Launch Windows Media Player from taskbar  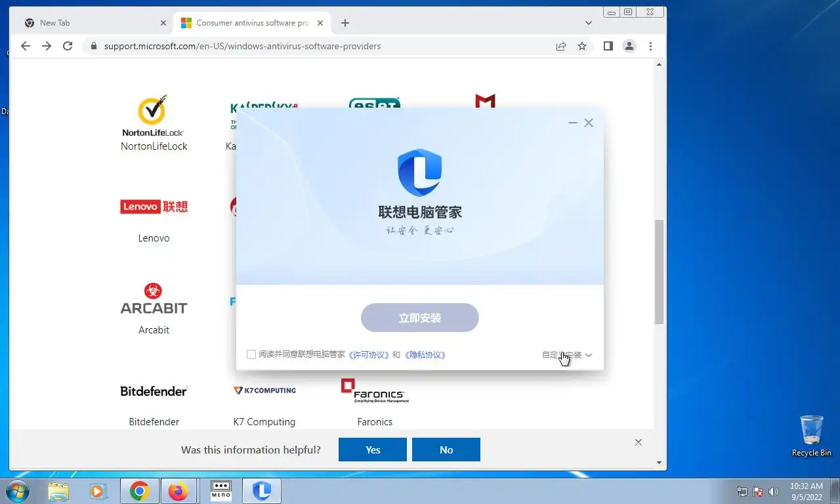99,491
